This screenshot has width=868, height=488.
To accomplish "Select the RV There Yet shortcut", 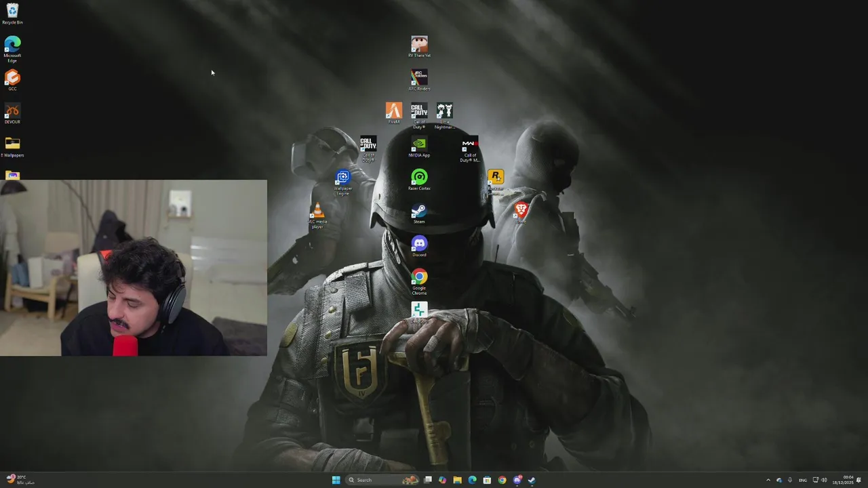I will [x=419, y=47].
